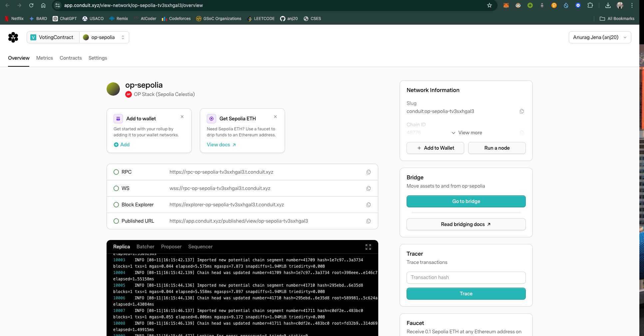The width and height of the screenshot is (644, 336).
Task: Open the Contracts tab
Action: click(x=71, y=58)
